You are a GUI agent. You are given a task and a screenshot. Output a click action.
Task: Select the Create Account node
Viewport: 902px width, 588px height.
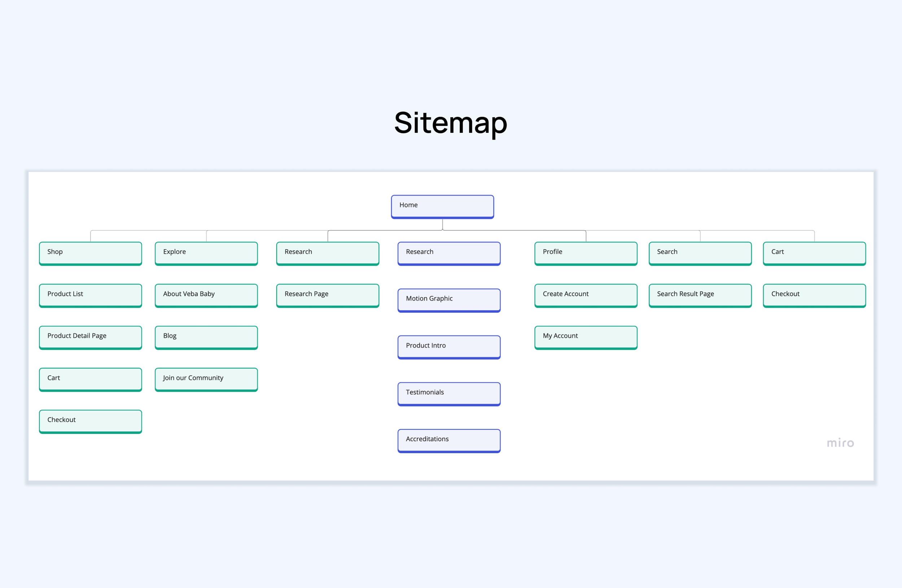point(586,295)
